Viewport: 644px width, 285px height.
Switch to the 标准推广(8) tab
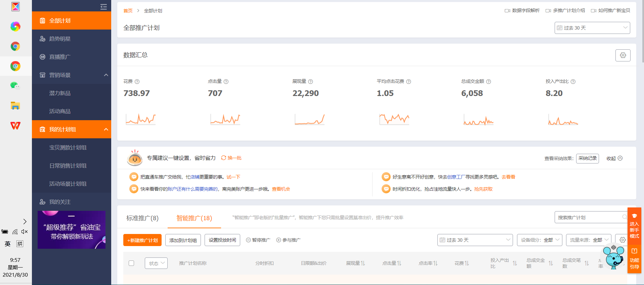point(142,218)
